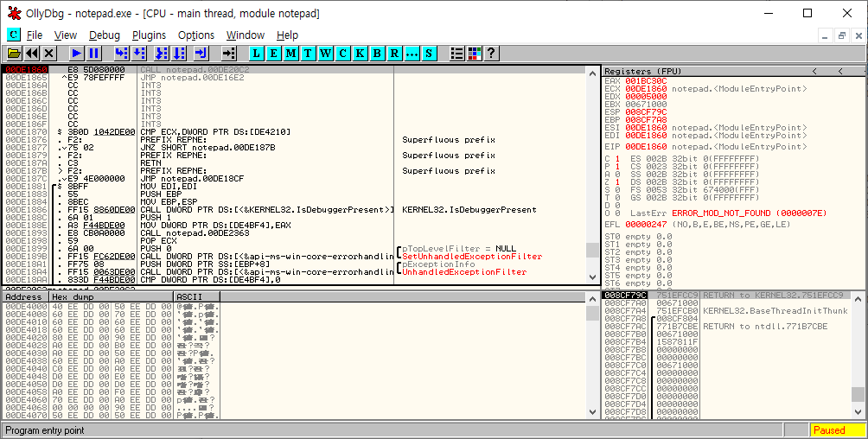The image size is (868, 439).
Task: Click the Address column header in dump
Action: pyautogui.click(x=26, y=296)
